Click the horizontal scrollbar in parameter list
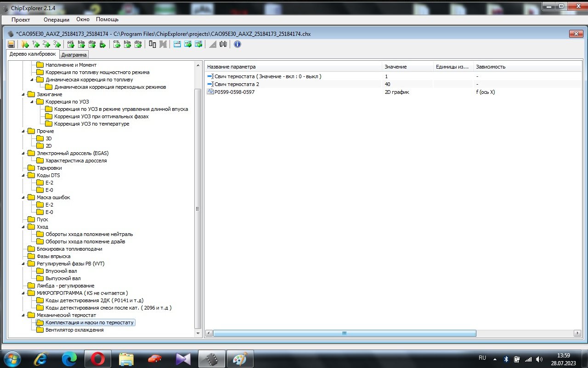 click(x=345, y=333)
